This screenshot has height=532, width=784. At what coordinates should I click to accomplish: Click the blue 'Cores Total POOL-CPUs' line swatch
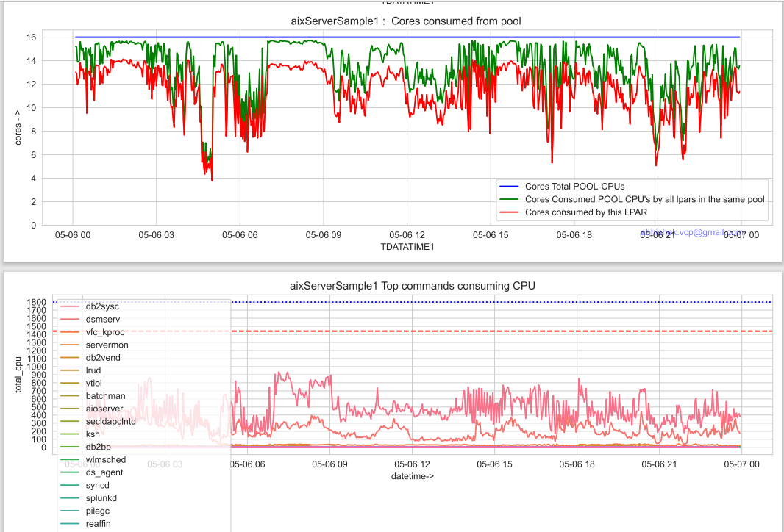click(x=511, y=187)
